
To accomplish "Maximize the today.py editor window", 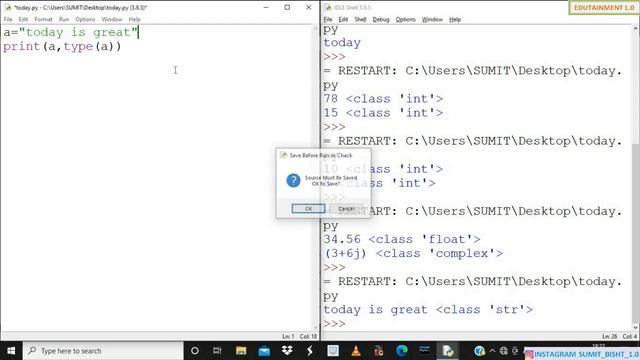I will click(287, 7).
